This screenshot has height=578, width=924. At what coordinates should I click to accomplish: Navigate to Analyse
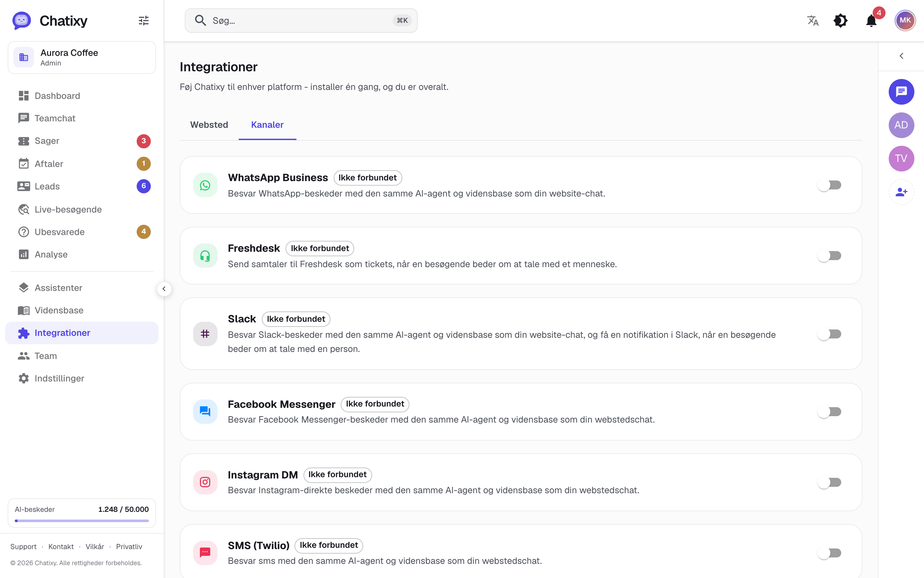tap(82, 255)
